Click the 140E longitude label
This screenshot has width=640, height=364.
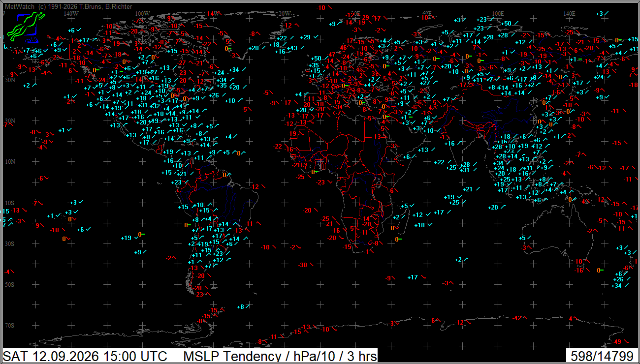click(569, 14)
